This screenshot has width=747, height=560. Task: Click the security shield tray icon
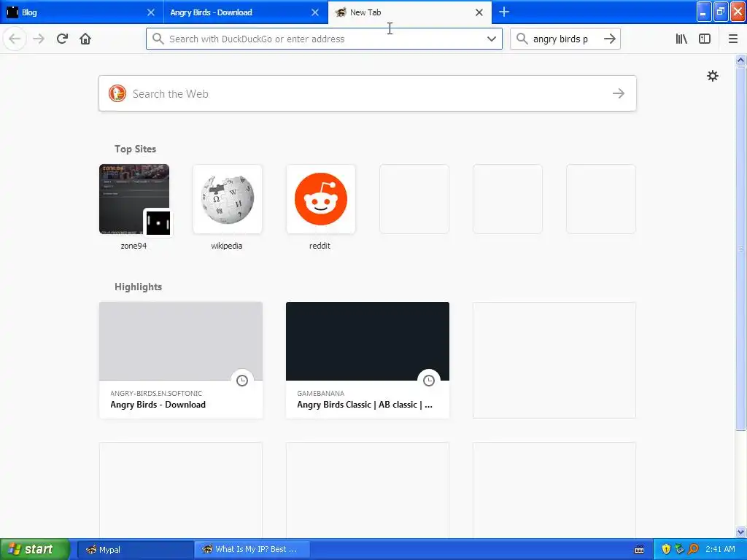point(666,549)
